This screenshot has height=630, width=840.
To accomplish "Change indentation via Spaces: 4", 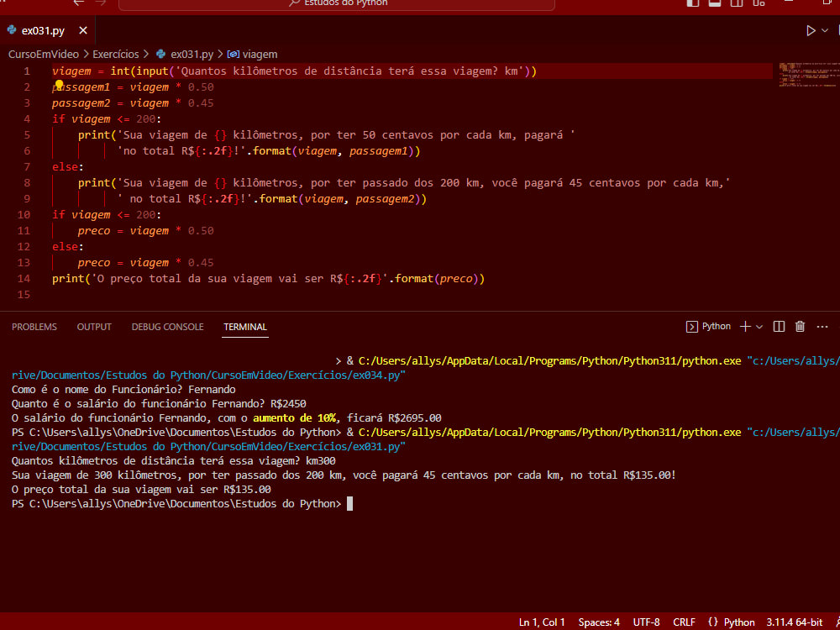I will (598, 622).
